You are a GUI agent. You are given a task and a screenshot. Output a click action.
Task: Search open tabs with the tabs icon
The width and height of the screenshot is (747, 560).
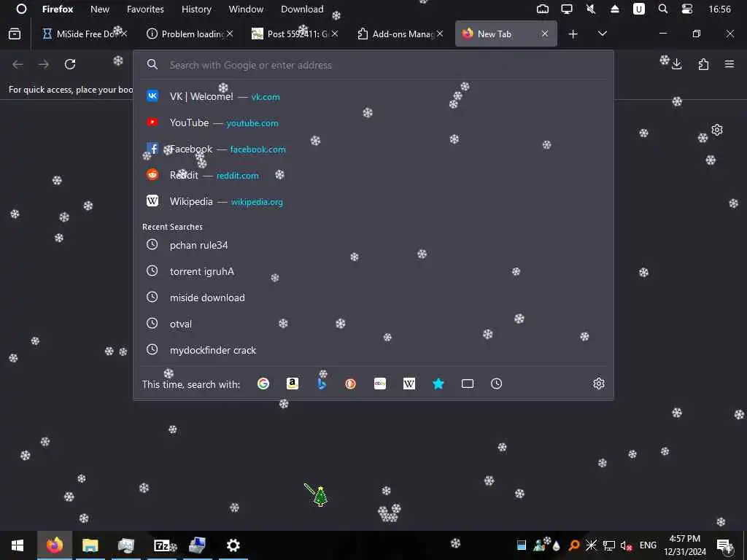click(x=468, y=384)
